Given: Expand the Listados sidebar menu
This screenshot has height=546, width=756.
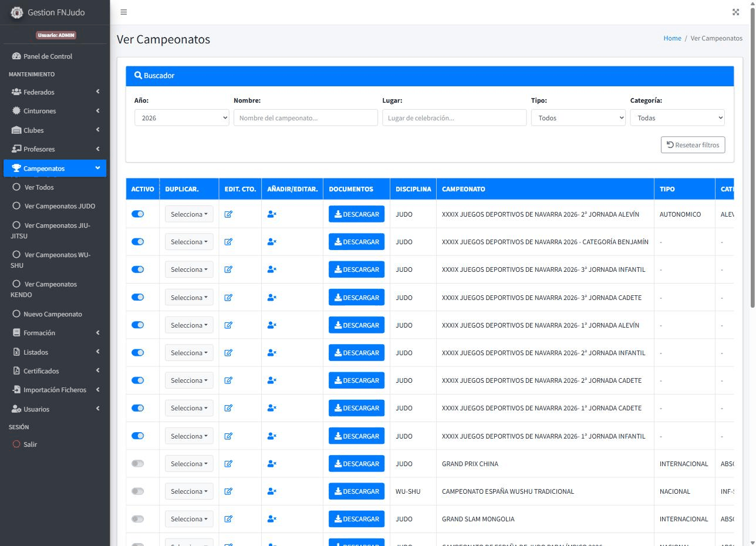Looking at the screenshot, I should click(x=55, y=352).
